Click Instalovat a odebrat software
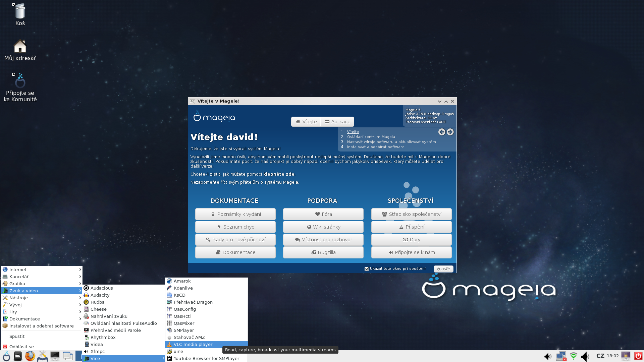Image resolution: width=644 pixels, height=362 pixels. [x=42, y=326]
